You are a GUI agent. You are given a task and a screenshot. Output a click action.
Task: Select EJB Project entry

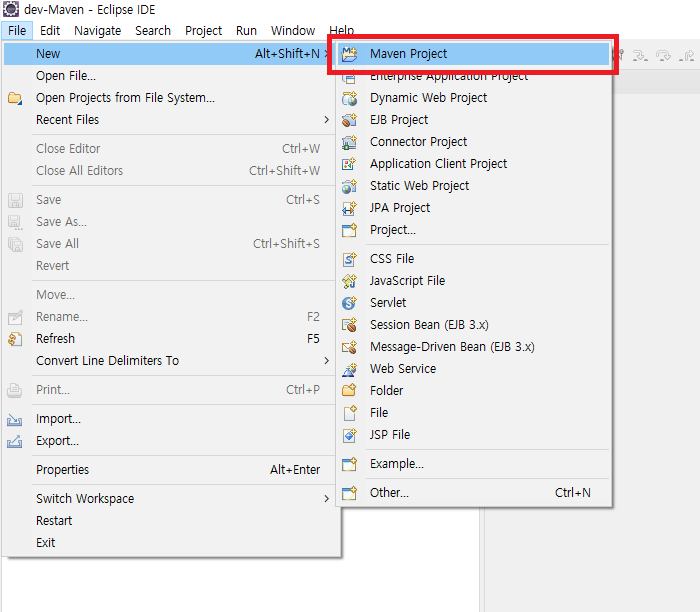474,120
